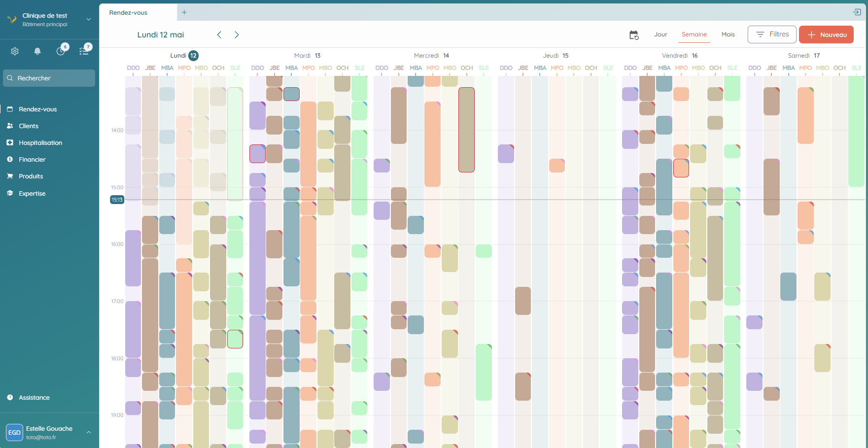The image size is (868, 448).
Task: Click the Produits cart icon
Action: (10, 176)
